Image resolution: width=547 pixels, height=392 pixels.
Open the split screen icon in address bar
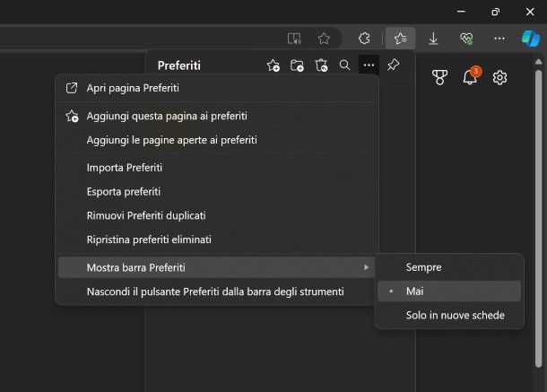(294, 39)
